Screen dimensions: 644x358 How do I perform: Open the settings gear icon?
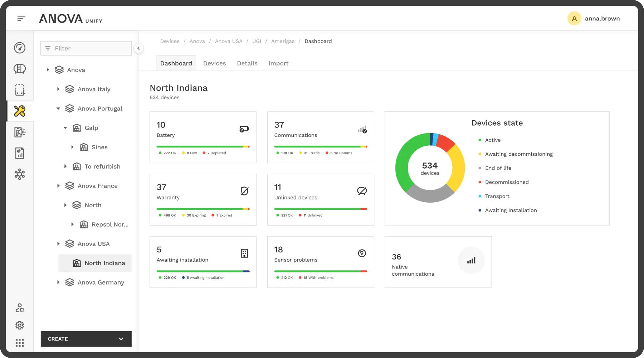click(20, 325)
